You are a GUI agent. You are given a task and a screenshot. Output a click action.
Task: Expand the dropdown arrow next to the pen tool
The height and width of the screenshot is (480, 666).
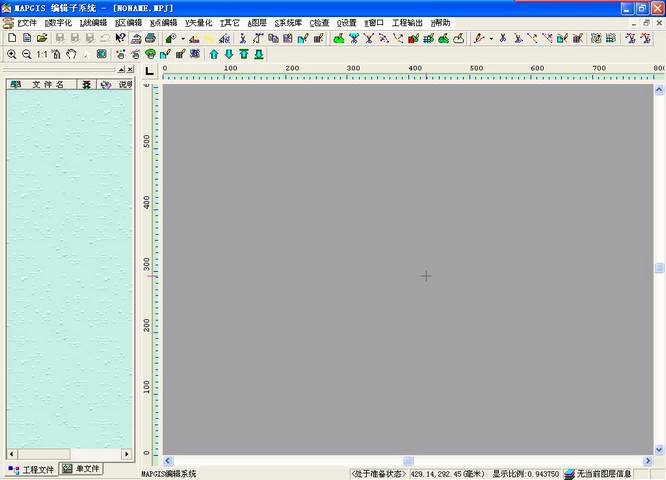click(x=491, y=39)
